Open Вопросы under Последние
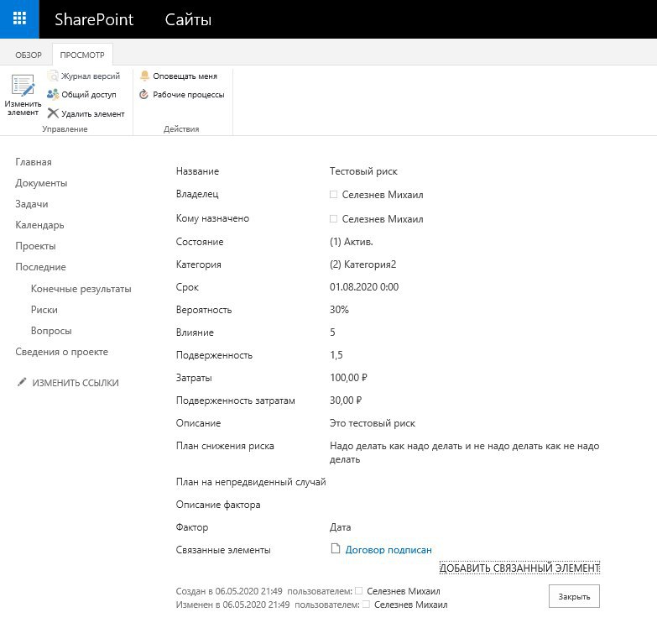The width and height of the screenshot is (657, 644). [x=51, y=330]
